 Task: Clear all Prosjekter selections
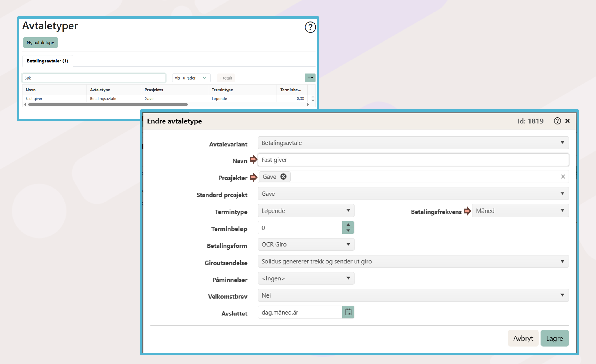click(563, 177)
